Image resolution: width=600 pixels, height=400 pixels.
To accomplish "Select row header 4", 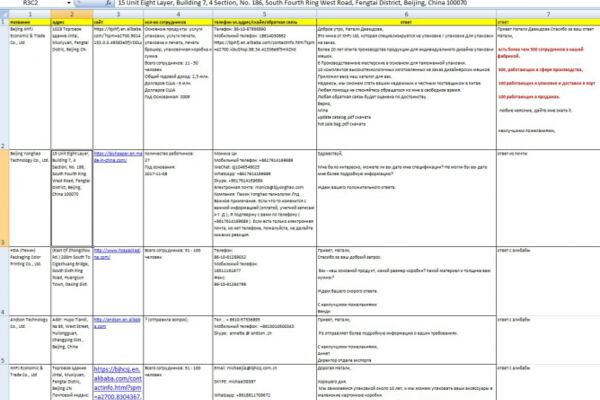I will (x=4, y=281).
